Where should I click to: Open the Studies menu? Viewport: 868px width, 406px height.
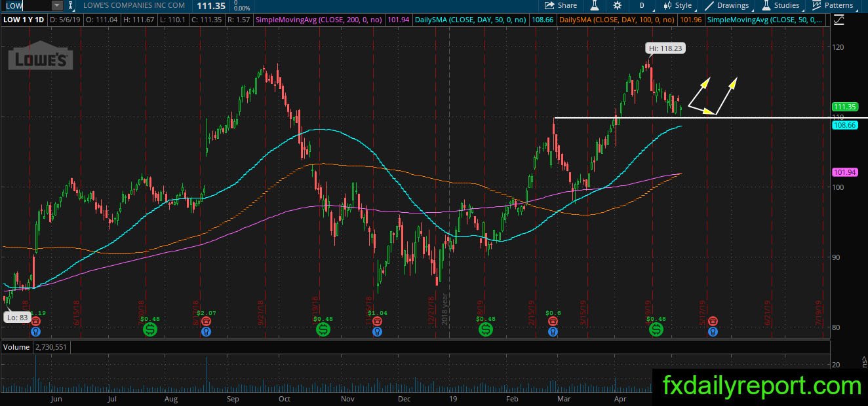click(x=780, y=5)
